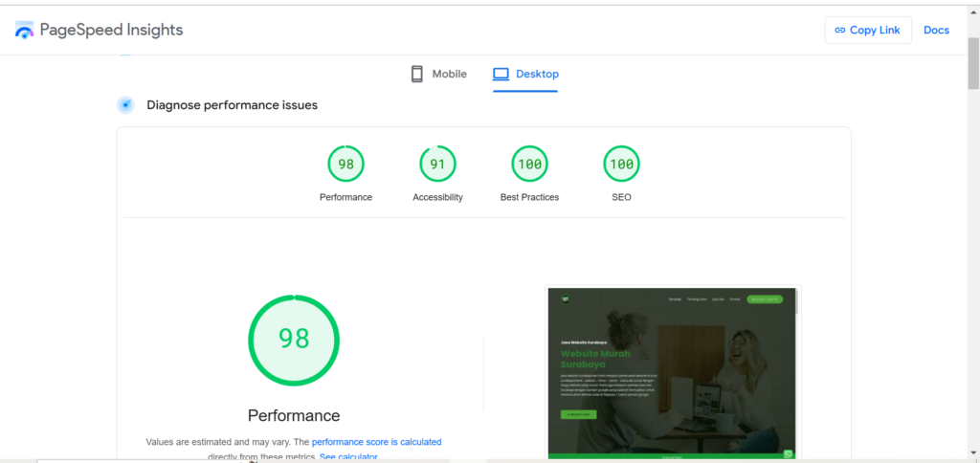Screen dimensions: 980x463
Task: Click the Diagnose performance issues heading
Action: click(x=232, y=105)
